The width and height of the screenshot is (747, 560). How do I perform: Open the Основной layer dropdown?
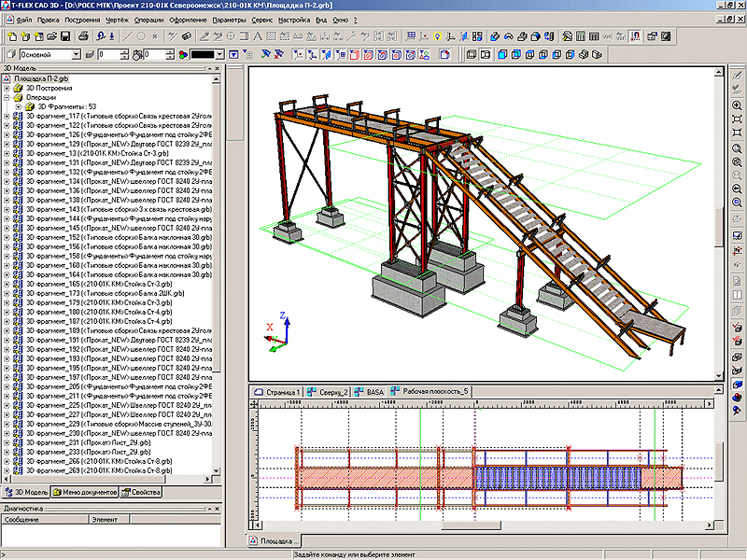76,55
